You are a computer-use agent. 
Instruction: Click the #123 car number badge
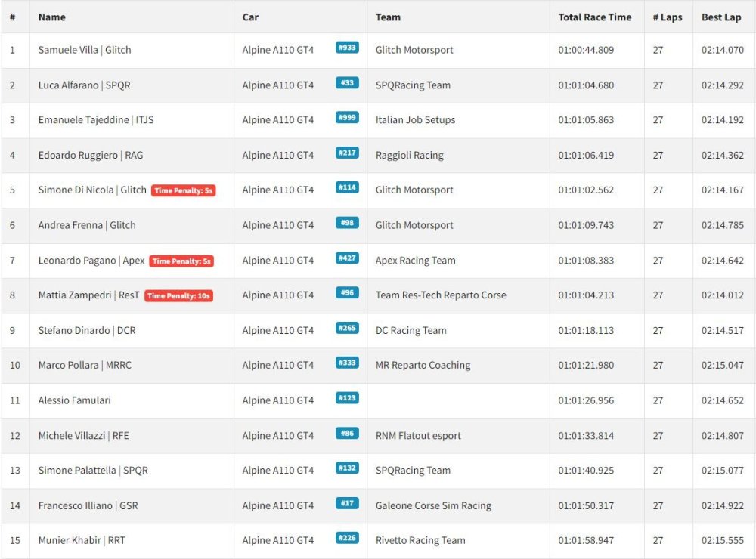[347, 398]
